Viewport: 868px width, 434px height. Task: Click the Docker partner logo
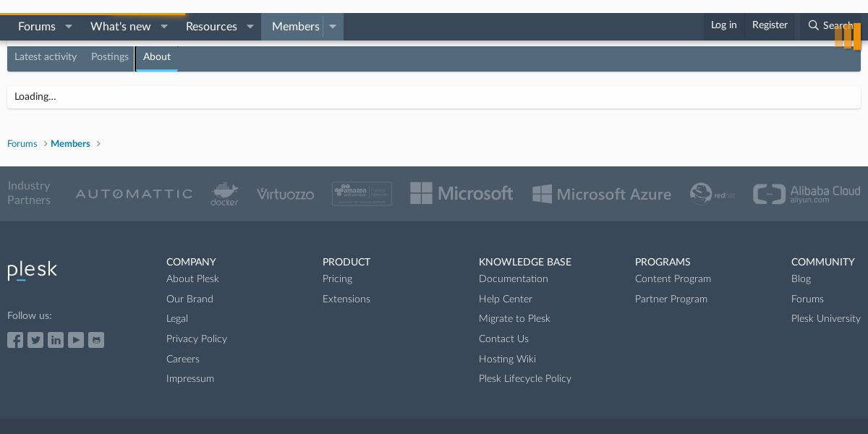[x=224, y=194]
